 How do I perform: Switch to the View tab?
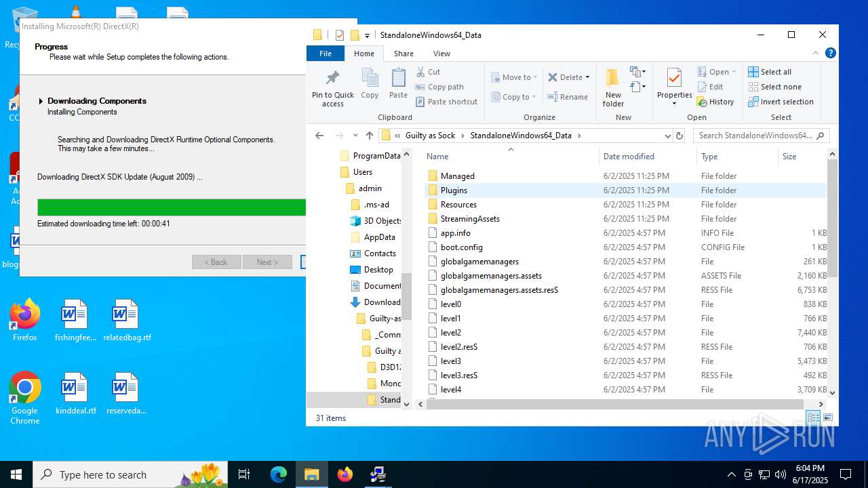(x=441, y=54)
